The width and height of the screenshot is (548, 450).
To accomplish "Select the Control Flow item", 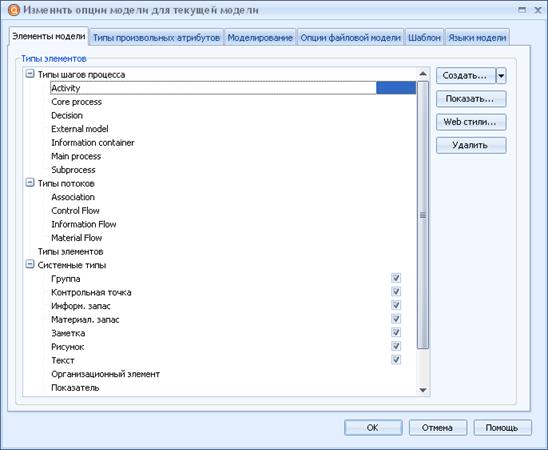I will [75, 211].
